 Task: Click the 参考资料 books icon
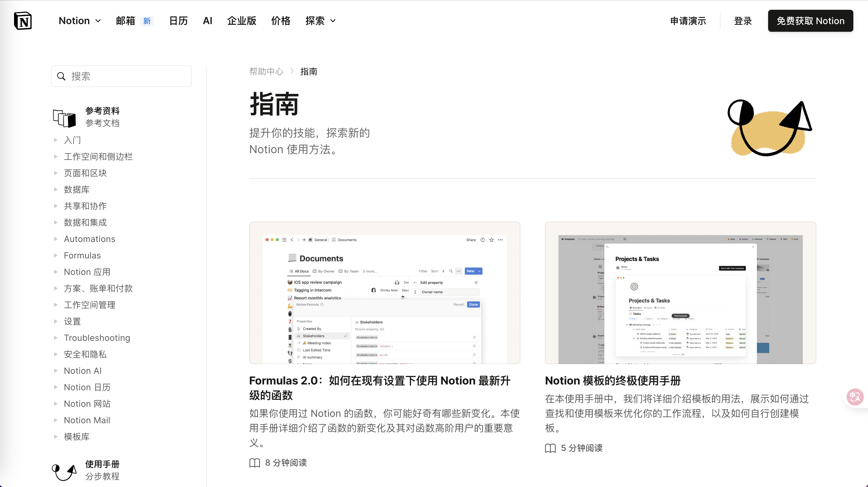(x=64, y=118)
